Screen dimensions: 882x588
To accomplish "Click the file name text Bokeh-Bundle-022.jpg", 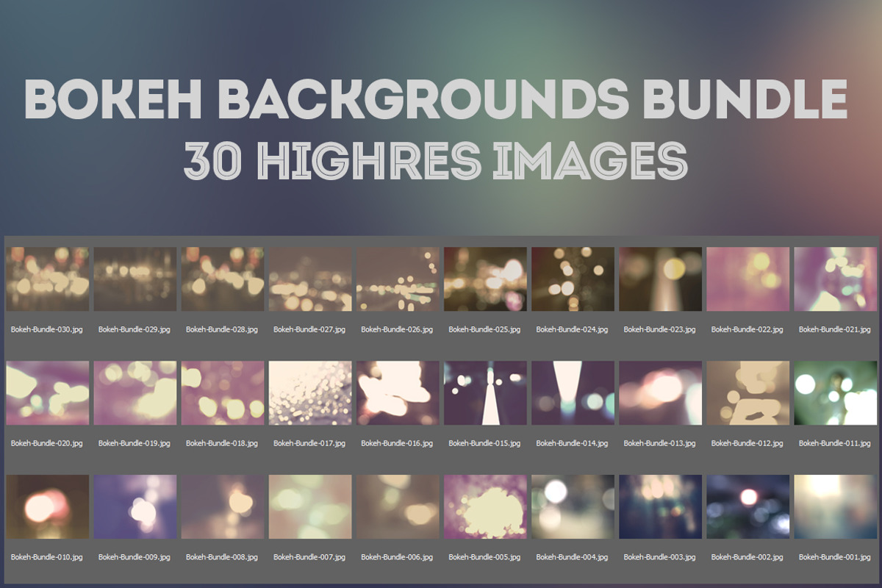I will (x=747, y=330).
